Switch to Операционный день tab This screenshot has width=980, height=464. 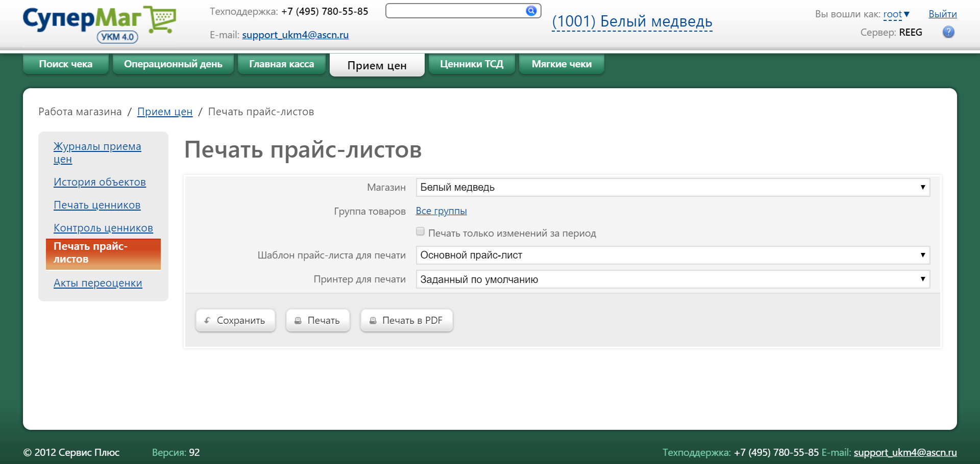pos(173,64)
